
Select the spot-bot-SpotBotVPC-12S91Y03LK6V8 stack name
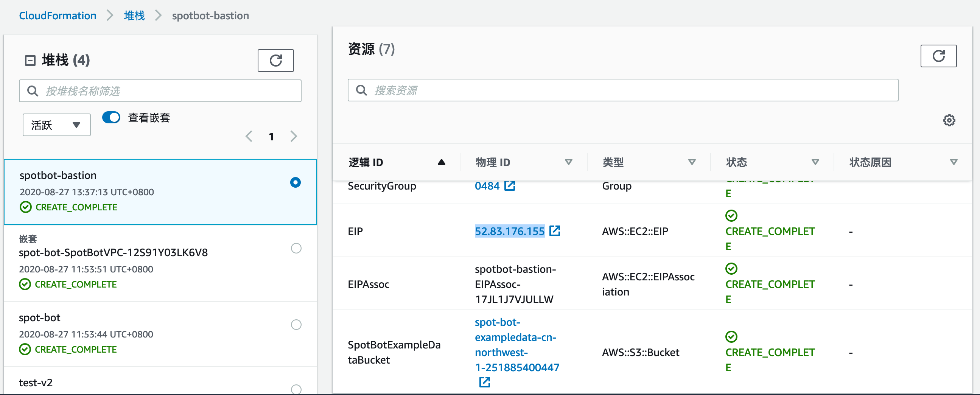114,253
